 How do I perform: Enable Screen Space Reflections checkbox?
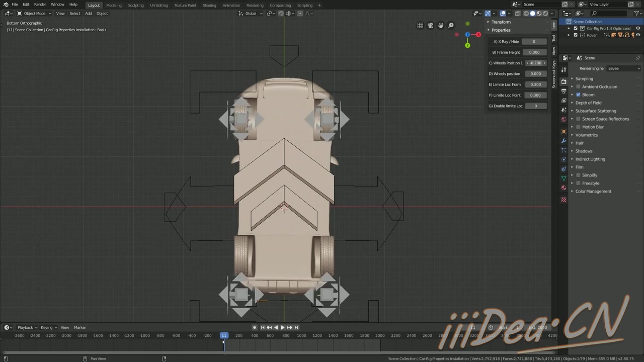point(578,119)
